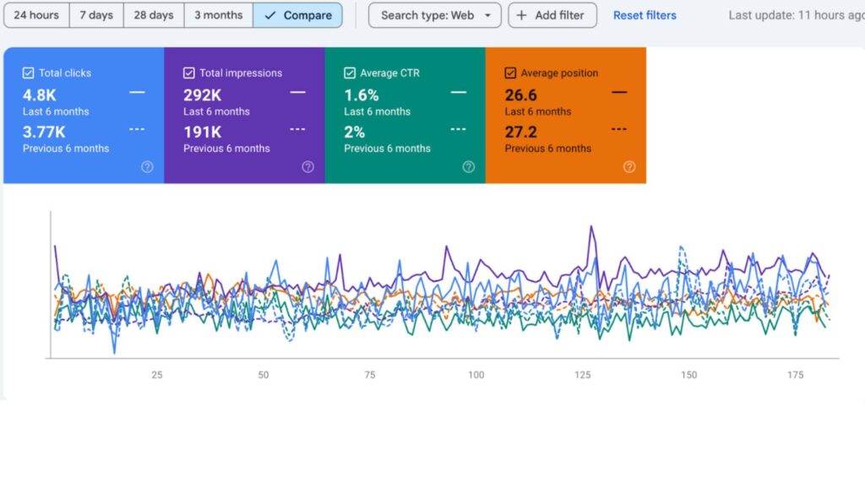Disable the Average CTR checkbox

pyautogui.click(x=349, y=73)
